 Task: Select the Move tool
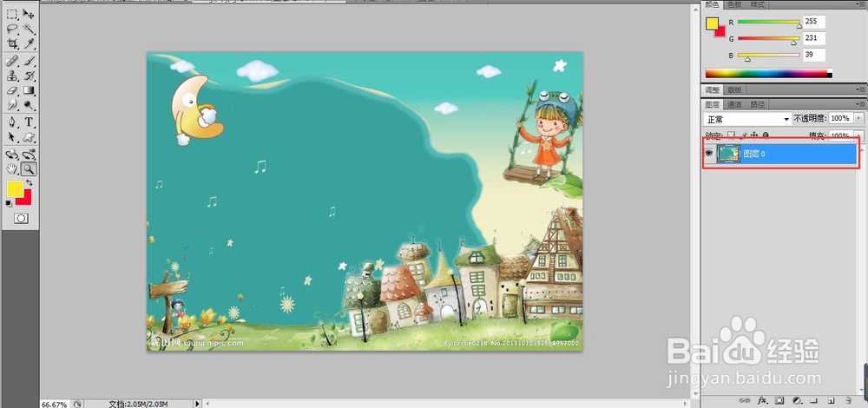click(29, 15)
